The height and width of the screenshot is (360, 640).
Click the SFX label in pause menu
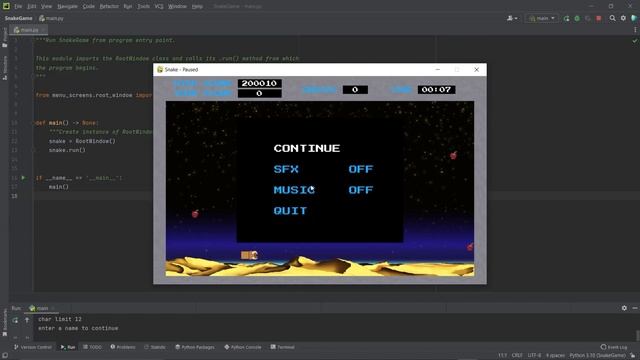286,169
